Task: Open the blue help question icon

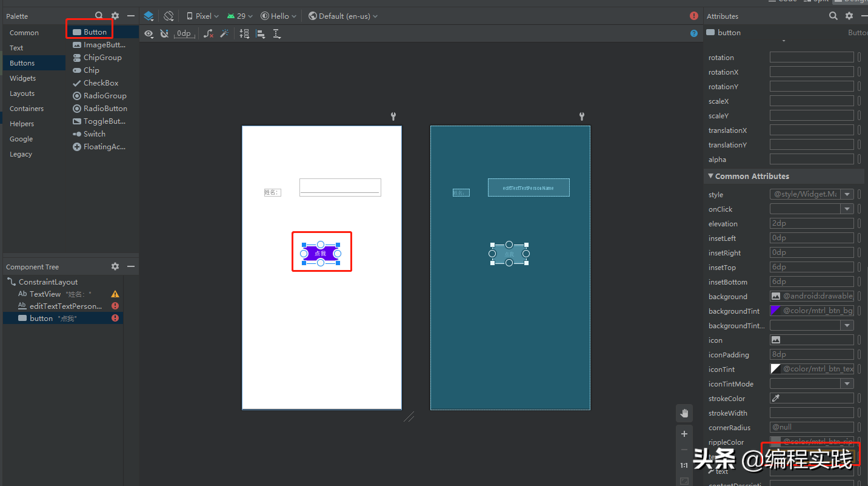Action: pos(694,33)
